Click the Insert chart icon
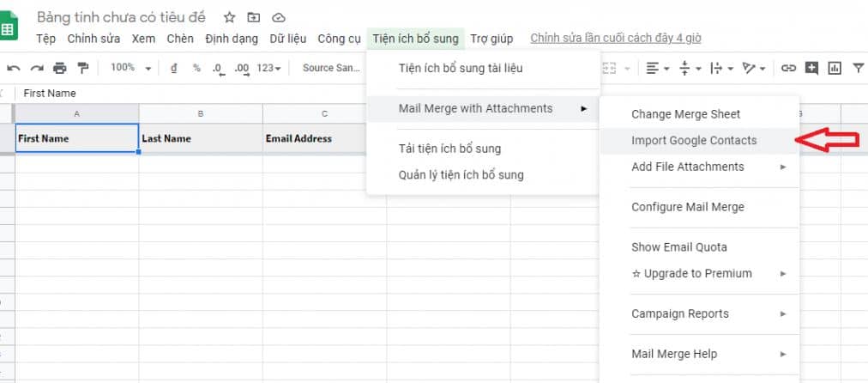 pyautogui.click(x=835, y=68)
